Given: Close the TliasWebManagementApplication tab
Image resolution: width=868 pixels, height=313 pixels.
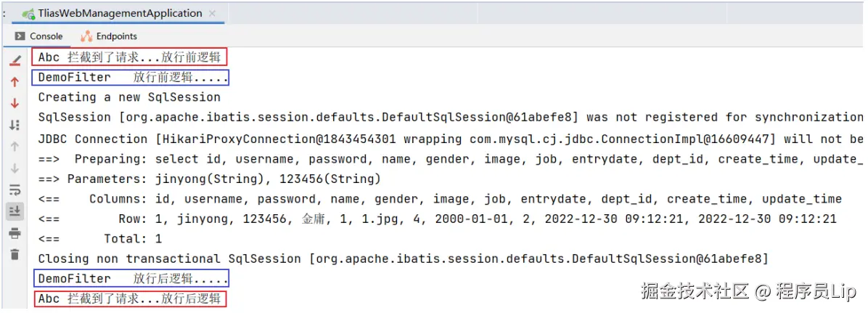Looking at the screenshot, I should click(212, 14).
